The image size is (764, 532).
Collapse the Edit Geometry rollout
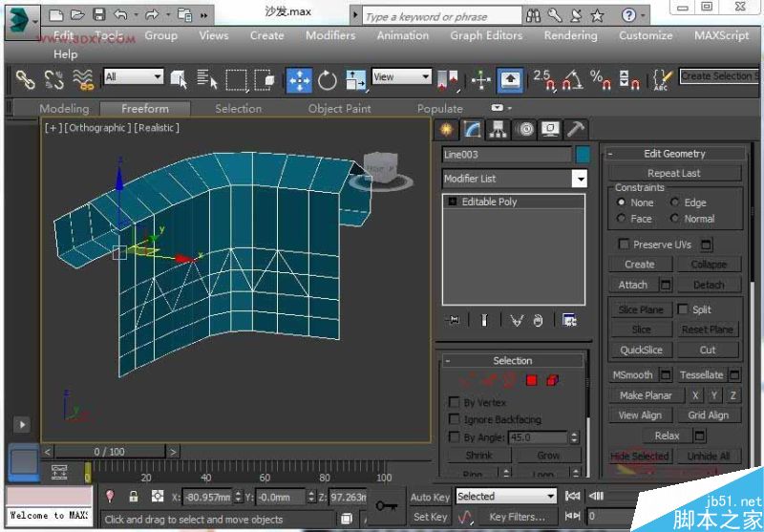pyautogui.click(x=610, y=154)
